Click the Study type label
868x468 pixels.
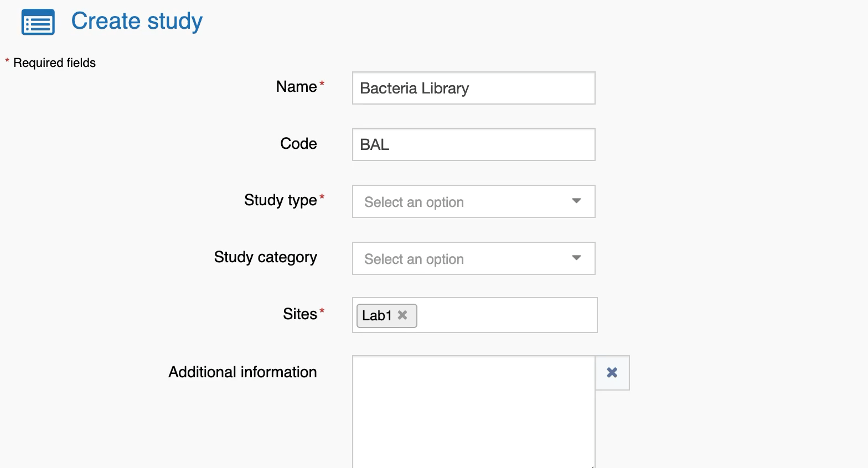[280, 200]
